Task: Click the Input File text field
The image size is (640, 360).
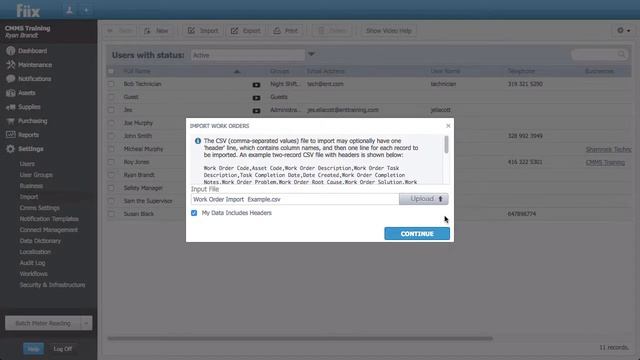Action: pos(295,199)
